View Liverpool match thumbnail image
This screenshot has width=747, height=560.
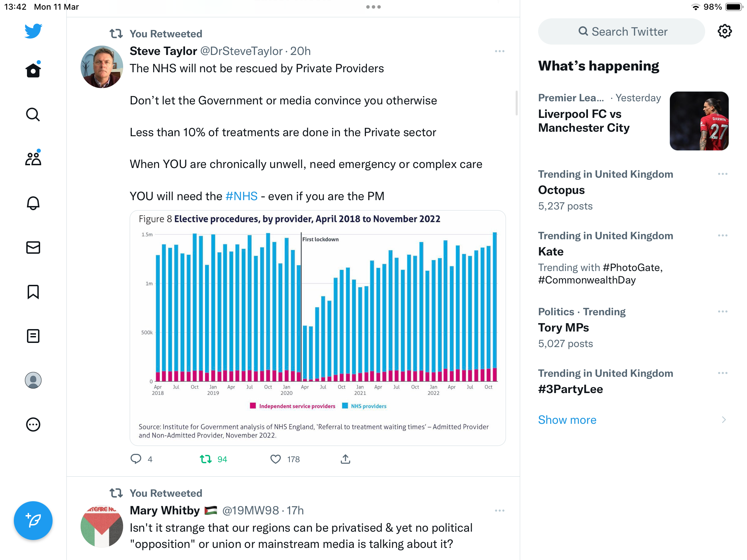[x=699, y=121]
